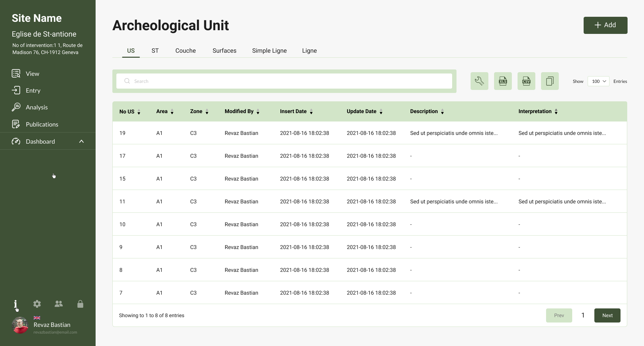Click the copy table icon
Image resolution: width=644 pixels, height=346 pixels.
click(x=550, y=81)
